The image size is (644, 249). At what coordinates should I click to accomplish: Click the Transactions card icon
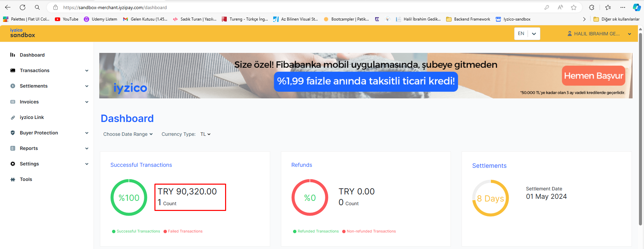(13, 70)
